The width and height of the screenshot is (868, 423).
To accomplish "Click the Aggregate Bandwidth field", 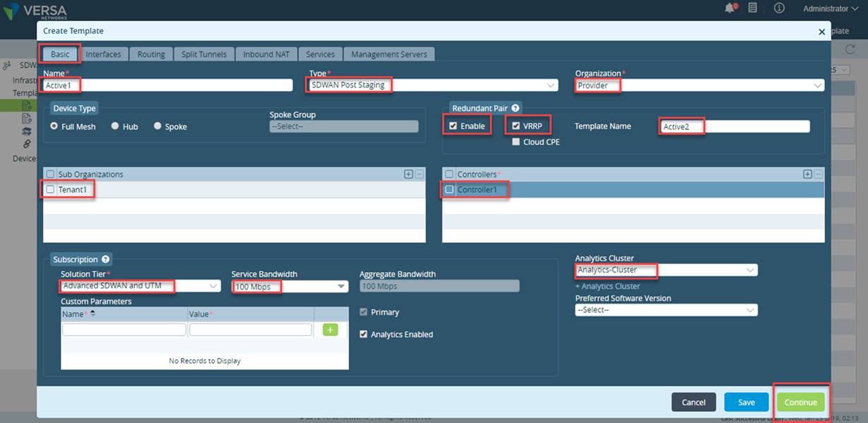I will tap(439, 286).
